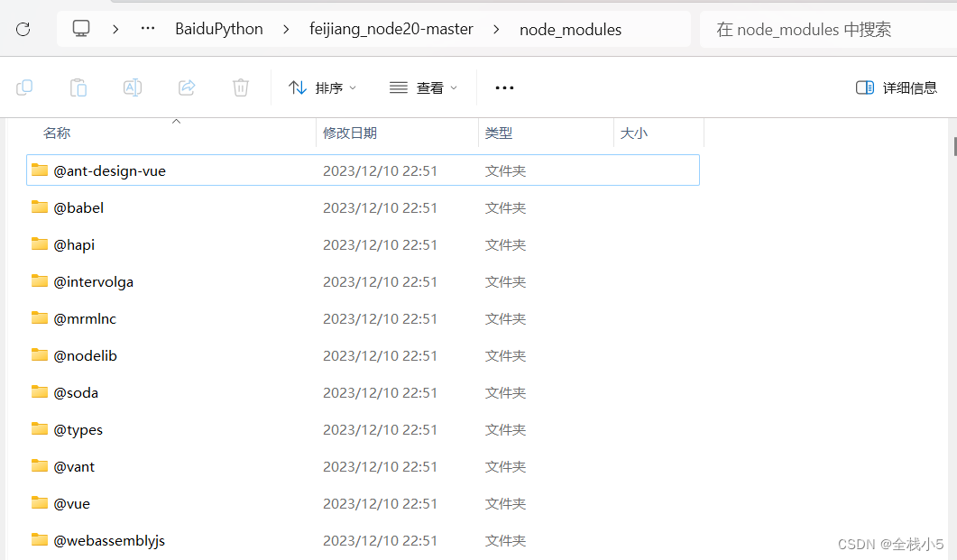Viewport: 957px width, 560px height.
Task: Select the @mrmlnc folder
Action: [x=85, y=318]
